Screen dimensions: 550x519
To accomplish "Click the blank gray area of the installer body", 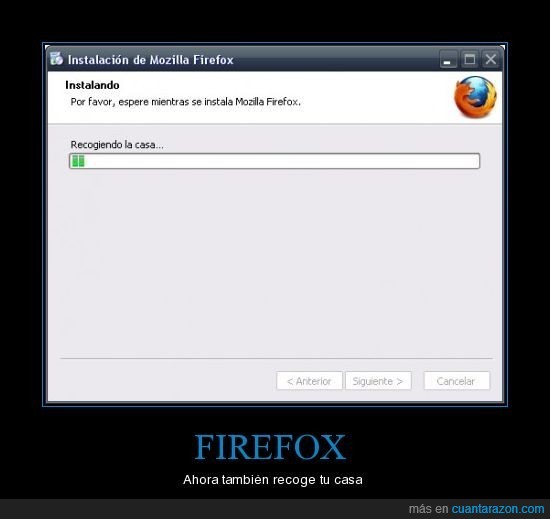I will pos(275,263).
